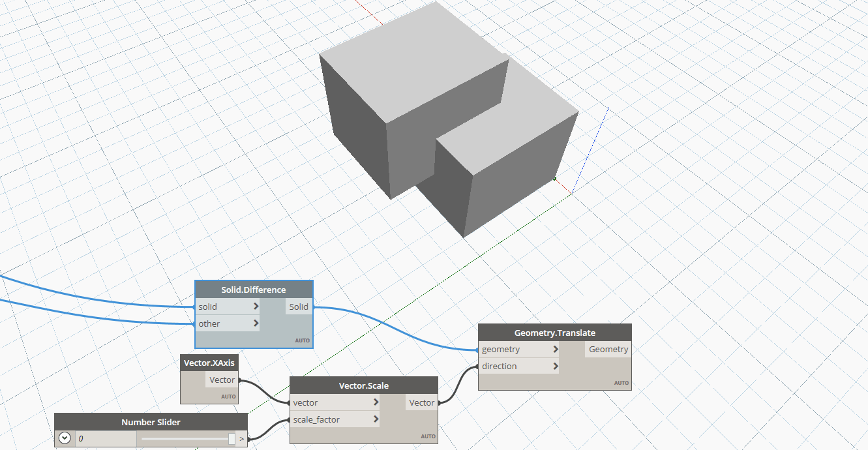Click the 'Solid' output port on Solid.Difference
Image resolution: width=868 pixels, height=450 pixels.
pos(299,307)
